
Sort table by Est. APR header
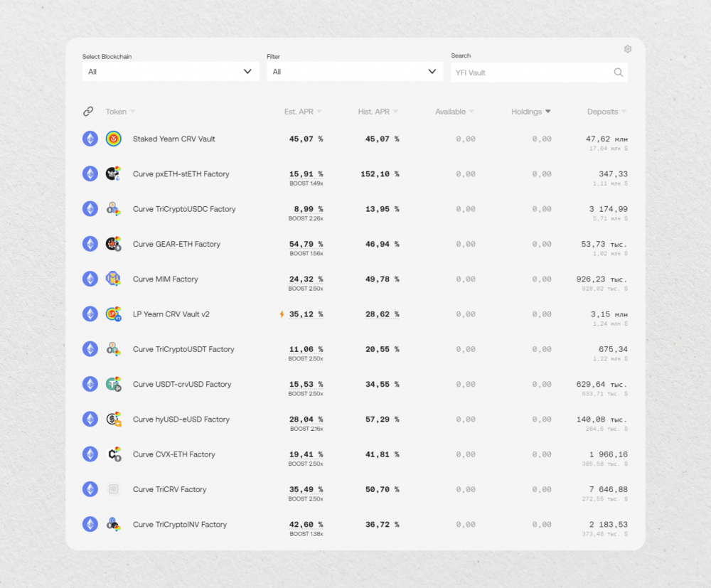click(x=302, y=112)
